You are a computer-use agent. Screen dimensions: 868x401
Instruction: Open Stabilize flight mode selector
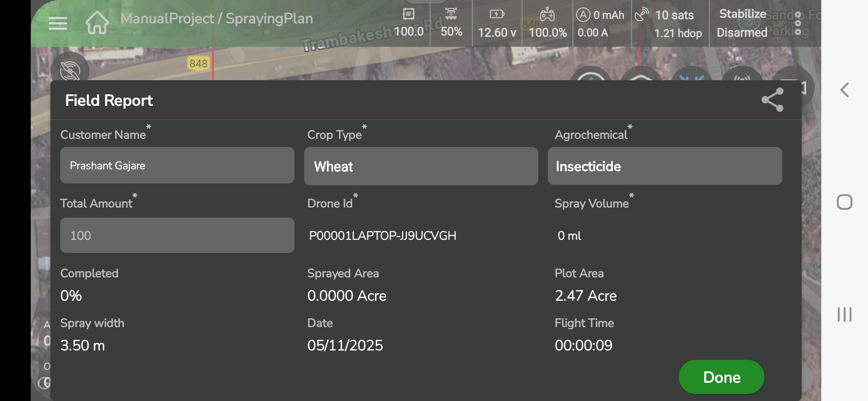[742, 14]
